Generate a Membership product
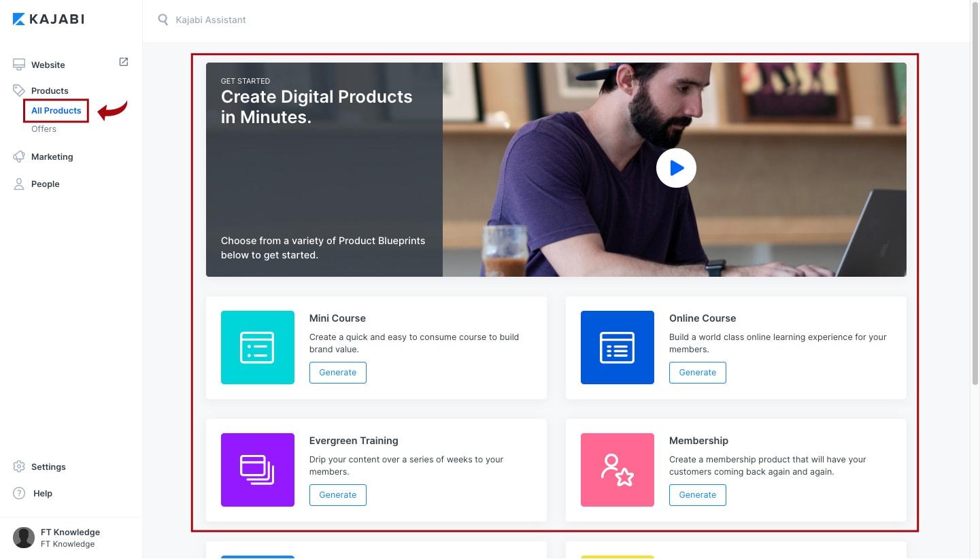Screen dimensions: 980x559 coord(697,494)
